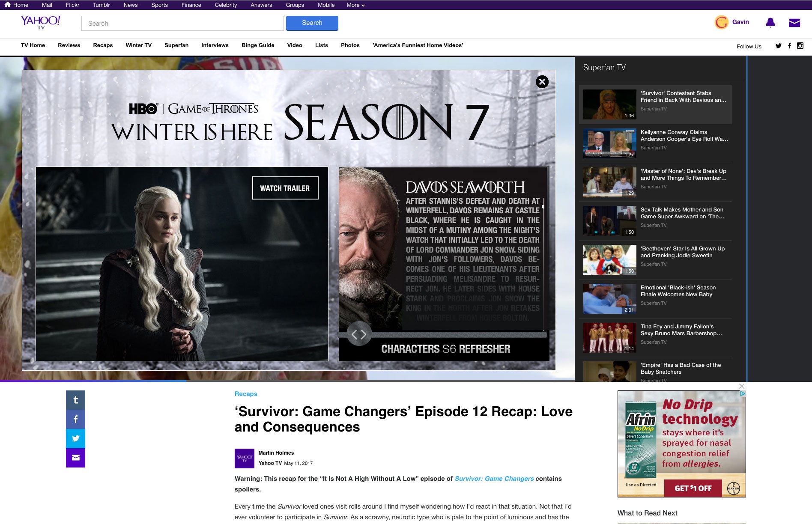812x524 pixels.
Task: Open the Photos section
Action: (x=350, y=45)
